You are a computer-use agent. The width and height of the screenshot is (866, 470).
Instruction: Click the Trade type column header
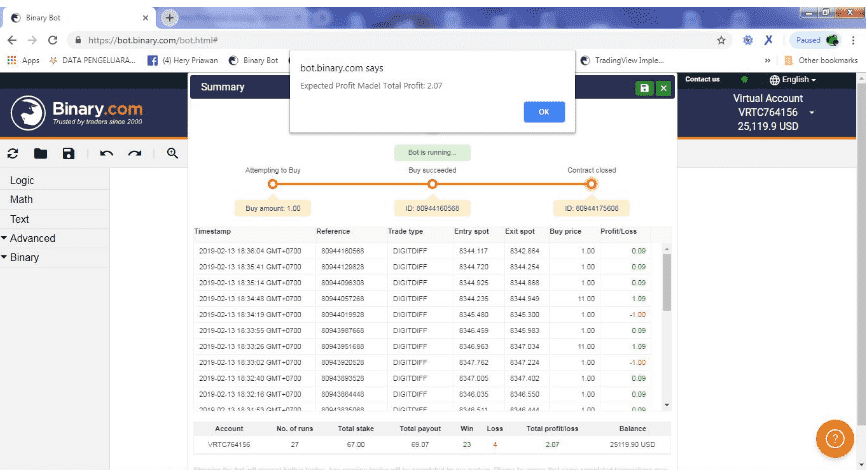click(x=405, y=231)
